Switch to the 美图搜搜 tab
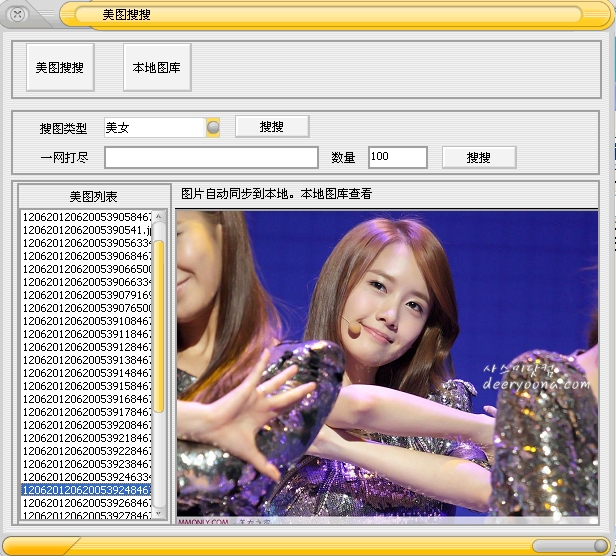This screenshot has width=616, height=556. tap(60, 68)
